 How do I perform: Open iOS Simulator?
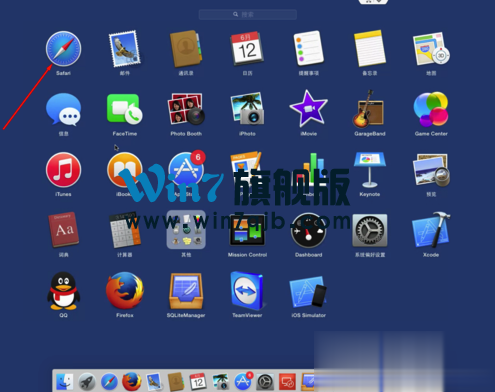[308, 292]
